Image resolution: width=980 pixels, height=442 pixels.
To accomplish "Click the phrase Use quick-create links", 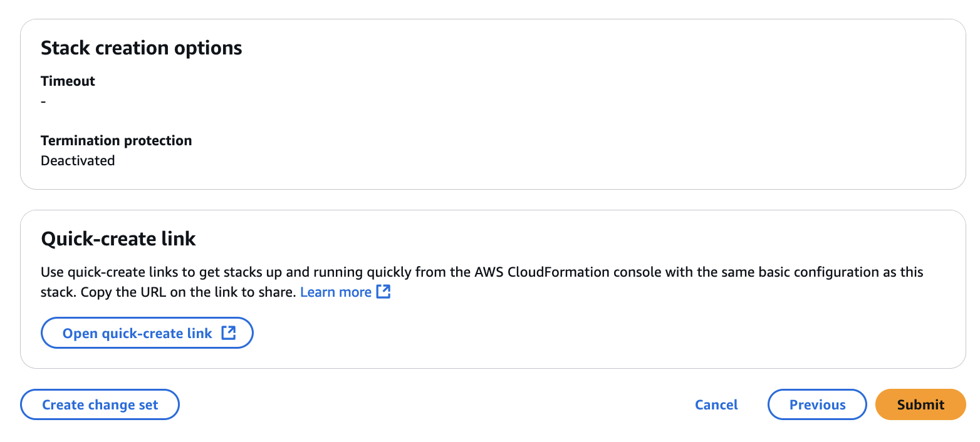I will pyautogui.click(x=107, y=273).
